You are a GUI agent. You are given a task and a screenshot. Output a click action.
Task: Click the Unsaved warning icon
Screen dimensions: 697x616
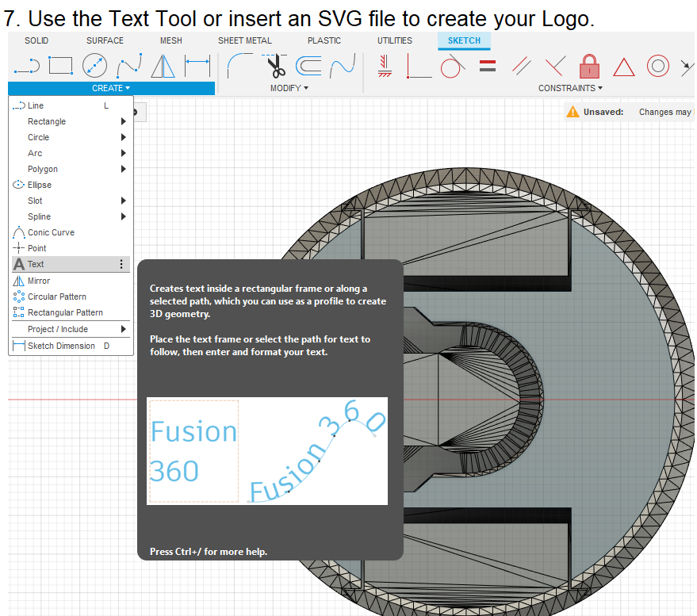573,112
